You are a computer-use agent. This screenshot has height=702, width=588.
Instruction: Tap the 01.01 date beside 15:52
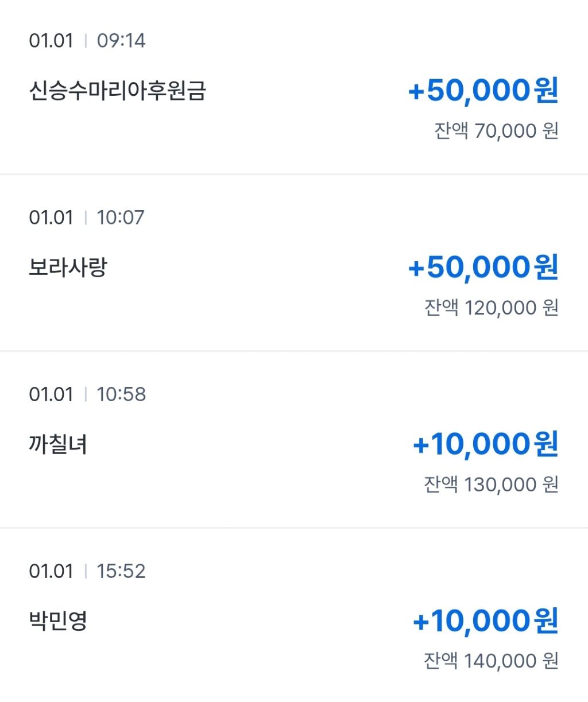(x=51, y=571)
